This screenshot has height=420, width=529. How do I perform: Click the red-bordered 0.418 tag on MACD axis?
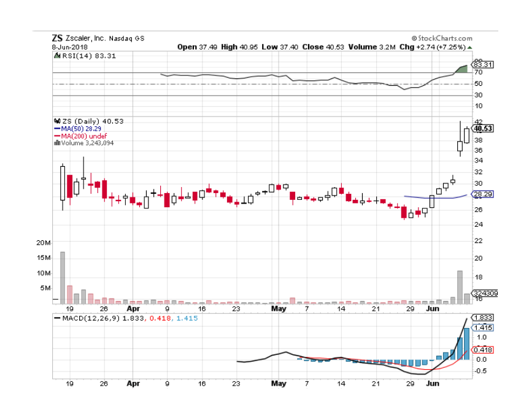pos(483,350)
